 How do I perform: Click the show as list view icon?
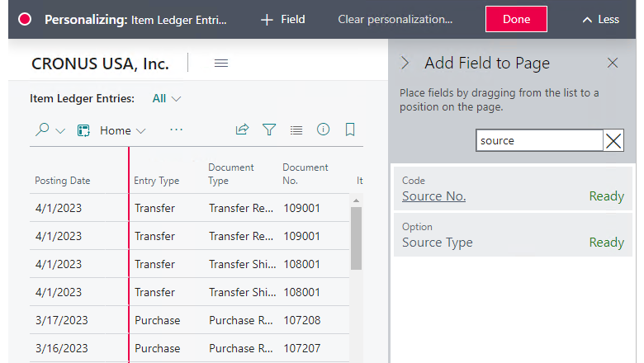tap(296, 130)
